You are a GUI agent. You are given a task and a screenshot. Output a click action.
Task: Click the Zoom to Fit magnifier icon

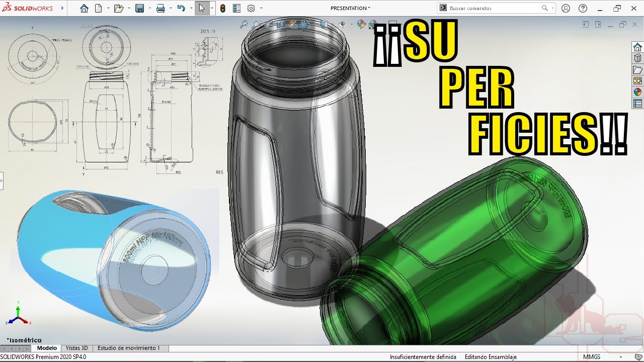click(244, 24)
